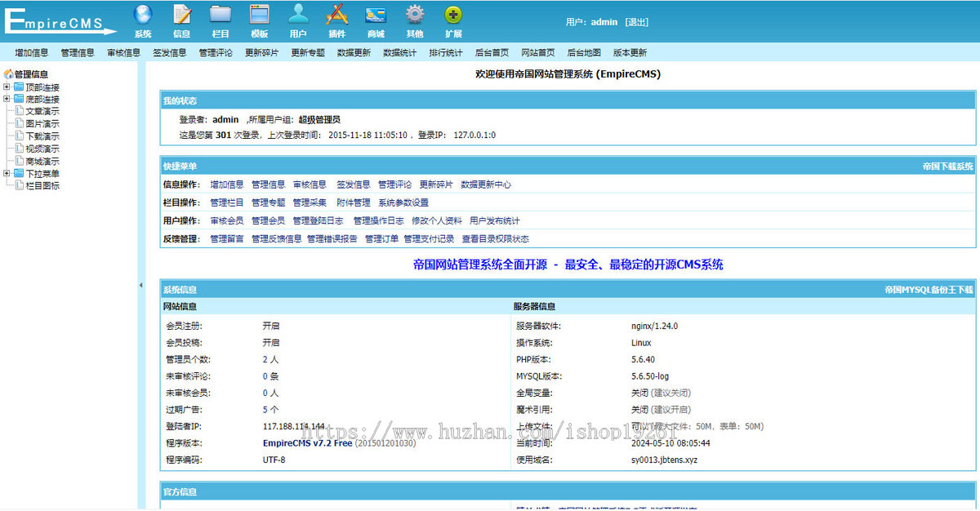Viewport: 980px width, 511px height.
Task: Expand the 下拉菜单 tree node
Action: click(x=7, y=173)
